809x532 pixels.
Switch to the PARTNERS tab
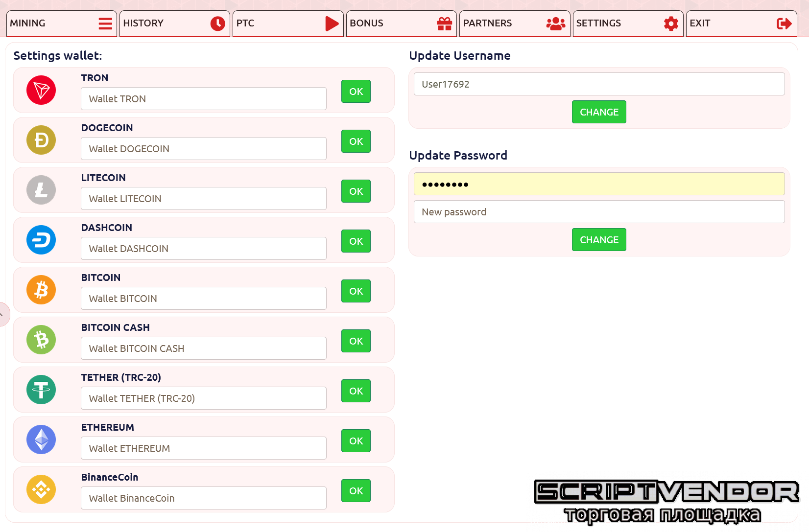[x=515, y=23]
